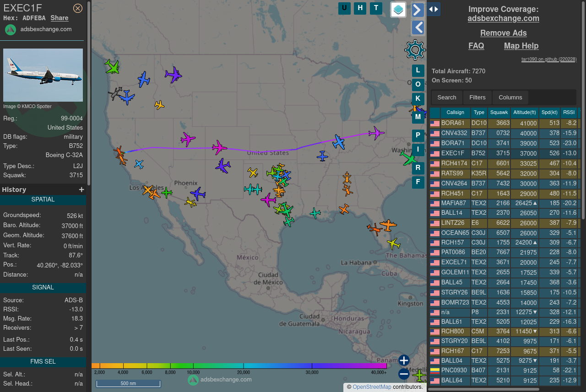The width and height of the screenshot is (586, 392).
Task: Click the teal plane icon near Louisiana
Action: coord(315,213)
